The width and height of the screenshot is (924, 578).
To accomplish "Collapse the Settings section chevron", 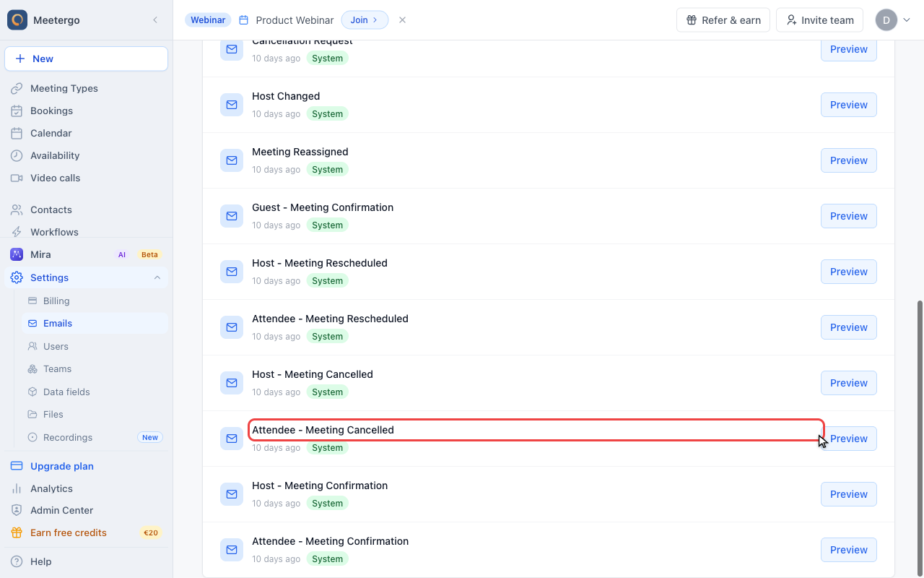I will pos(157,277).
